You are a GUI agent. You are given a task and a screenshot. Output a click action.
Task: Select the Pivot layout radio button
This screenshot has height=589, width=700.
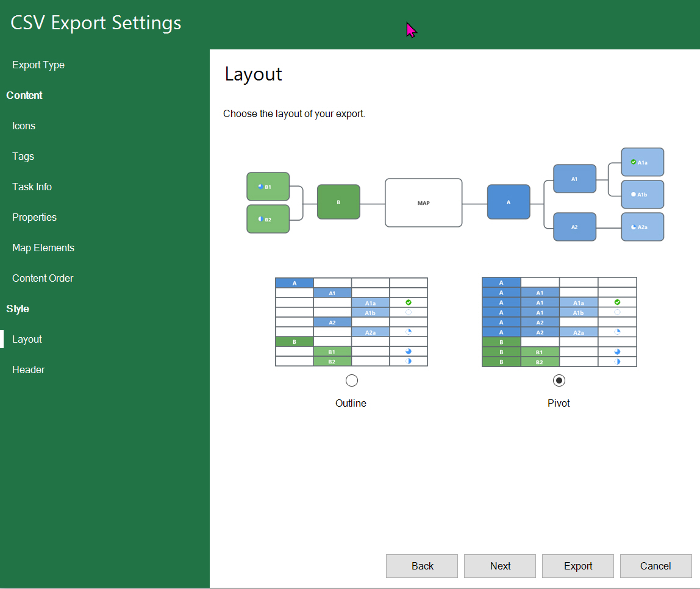(559, 380)
